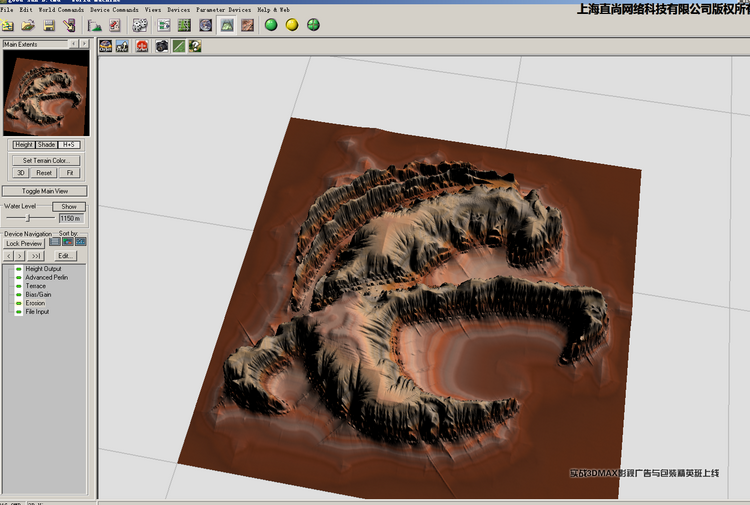Click the water level Show button
Viewport: 750px width, 505px height.
click(x=69, y=207)
